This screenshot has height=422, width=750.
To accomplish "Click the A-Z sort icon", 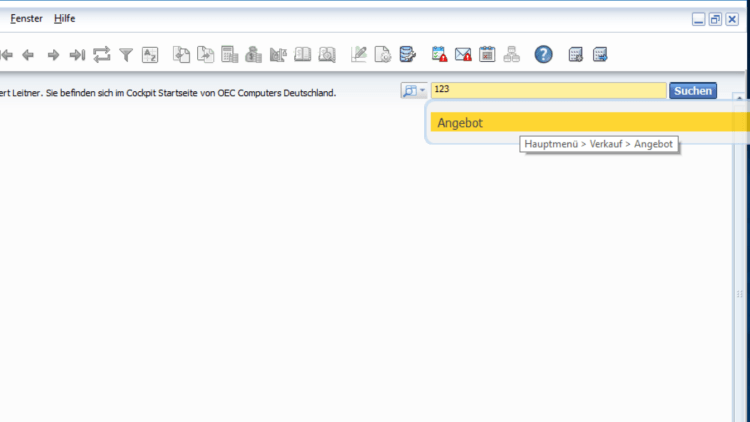I will pos(150,55).
